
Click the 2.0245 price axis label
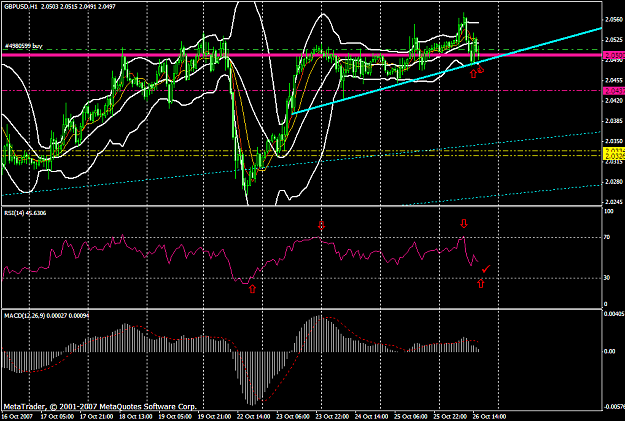614,202
